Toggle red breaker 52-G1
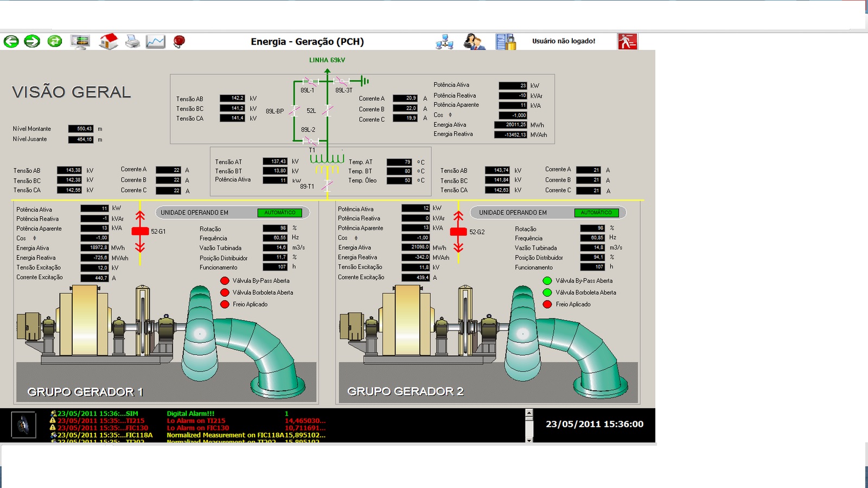868x488 pixels. (140, 232)
